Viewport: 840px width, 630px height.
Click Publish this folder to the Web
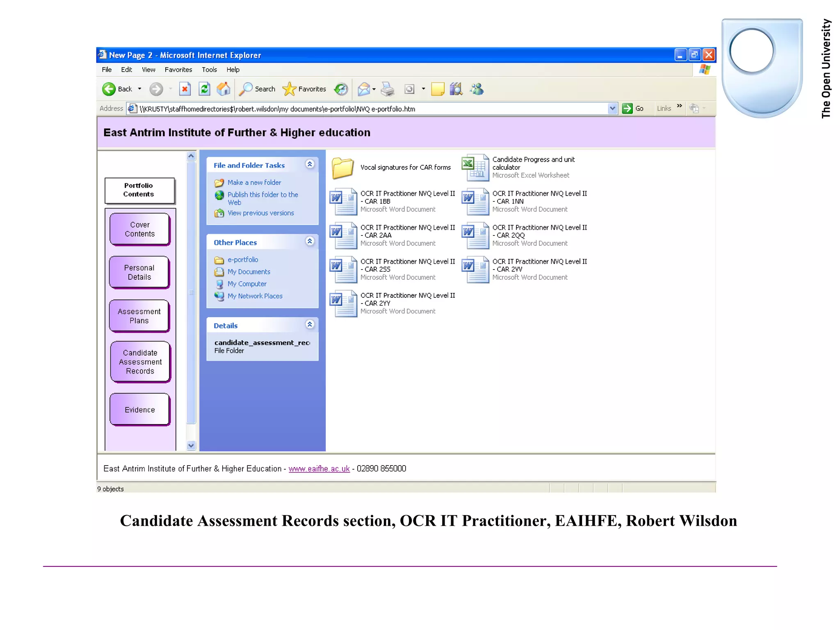(x=263, y=199)
